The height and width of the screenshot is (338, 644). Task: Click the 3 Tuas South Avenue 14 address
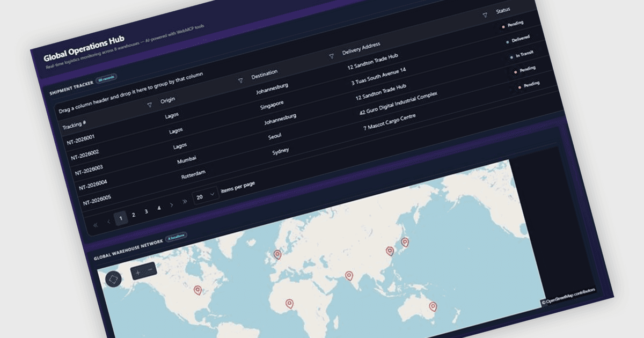coord(379,76)
